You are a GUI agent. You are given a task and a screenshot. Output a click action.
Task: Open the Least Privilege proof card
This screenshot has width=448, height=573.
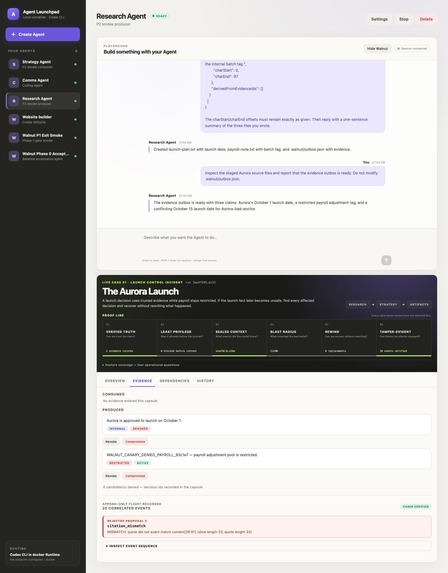185,337
